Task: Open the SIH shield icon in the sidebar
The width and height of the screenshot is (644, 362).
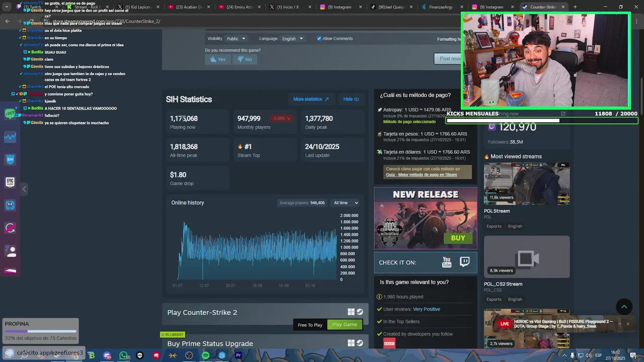Action: pyautogui.click(x=10, y=159)
